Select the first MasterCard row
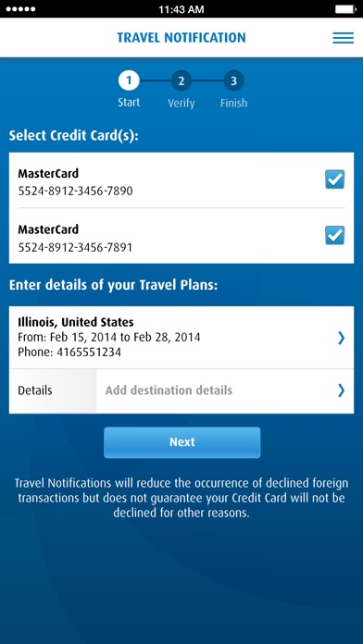 (181, 180)
